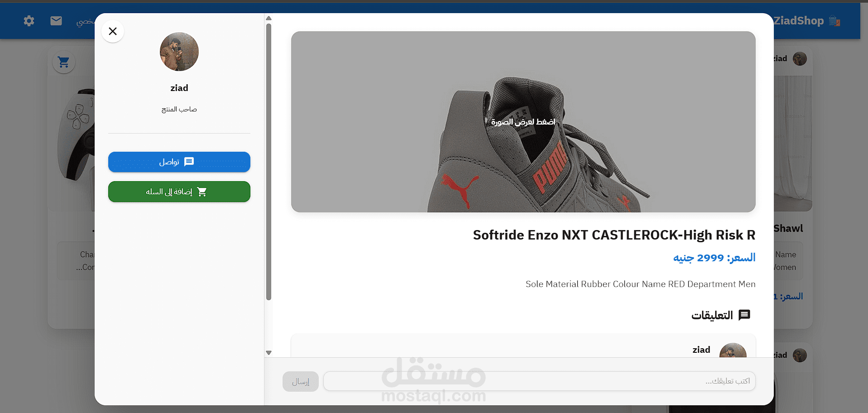The image size is (868, 413).
Task: Click the vertical scrollbar thumb in the dialog
Action: (x=269, y=162)
